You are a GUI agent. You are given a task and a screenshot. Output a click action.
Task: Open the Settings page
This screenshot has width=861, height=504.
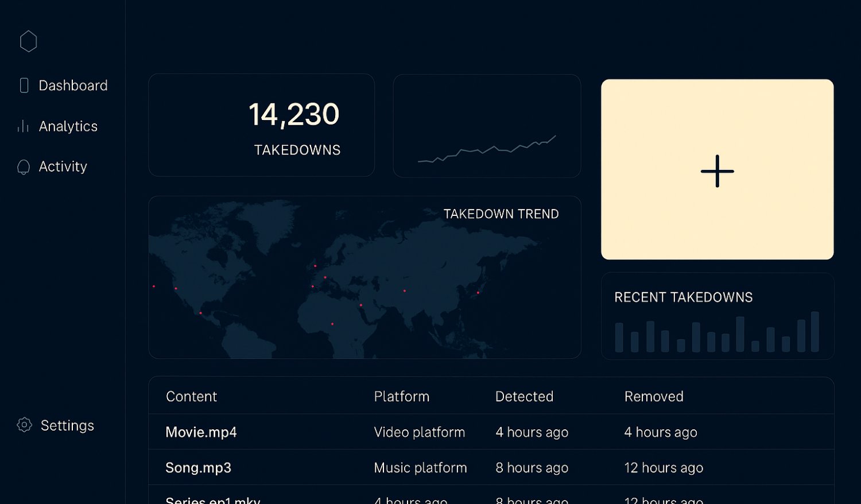(x=67, y=425)
